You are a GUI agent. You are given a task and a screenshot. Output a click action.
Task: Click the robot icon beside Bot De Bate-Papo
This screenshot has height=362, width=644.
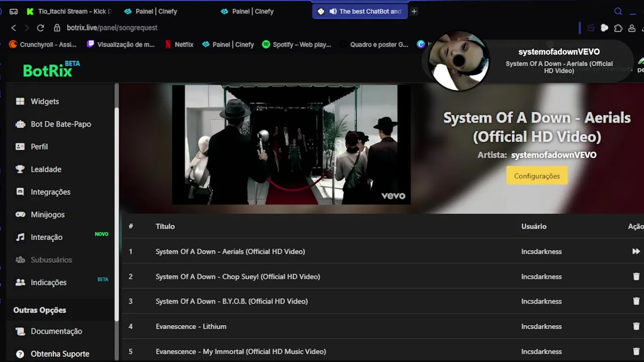(x=20, y=124)
